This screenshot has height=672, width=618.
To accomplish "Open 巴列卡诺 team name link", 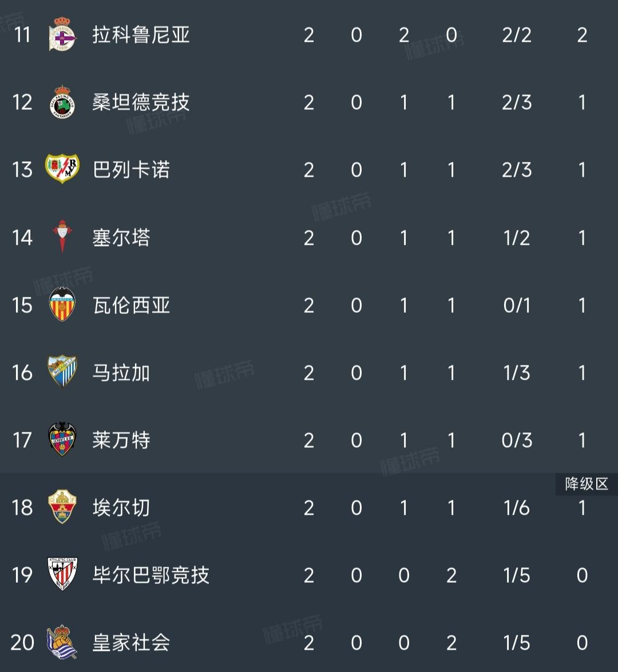I will (131, 170).
